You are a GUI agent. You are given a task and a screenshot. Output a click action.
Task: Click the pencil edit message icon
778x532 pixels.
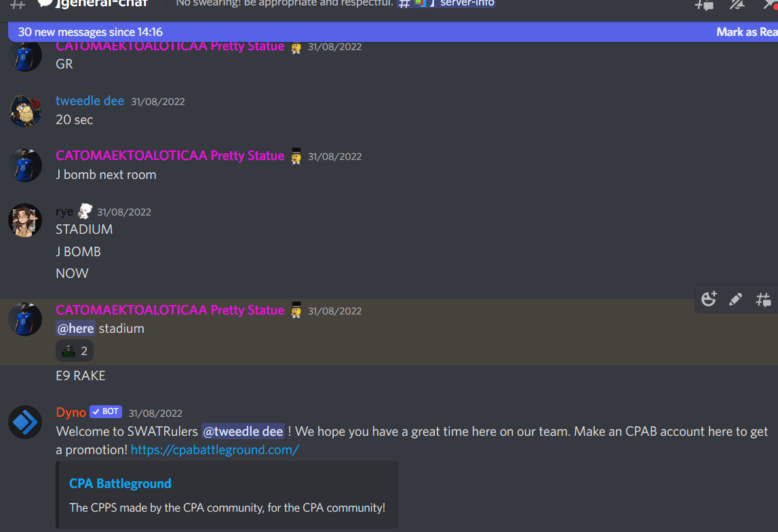[735, 299]
